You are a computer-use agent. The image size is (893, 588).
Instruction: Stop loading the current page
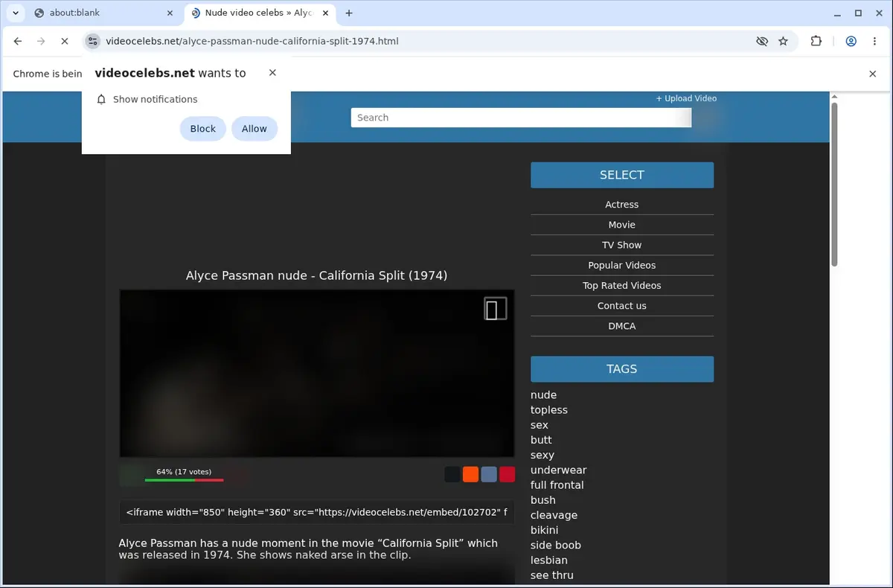(x=64, y=42)
